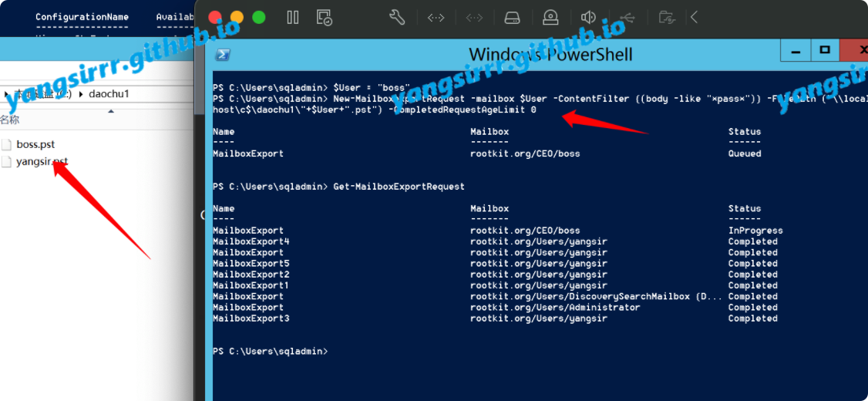The width and height of the screenshot is (868, 401).
Task: Click the green full-screen traffic light button
Action: coord(258,17)
